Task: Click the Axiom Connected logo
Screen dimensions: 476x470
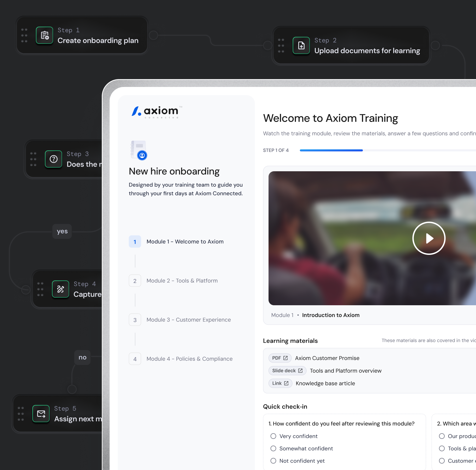Action: (x=157, y=112)
